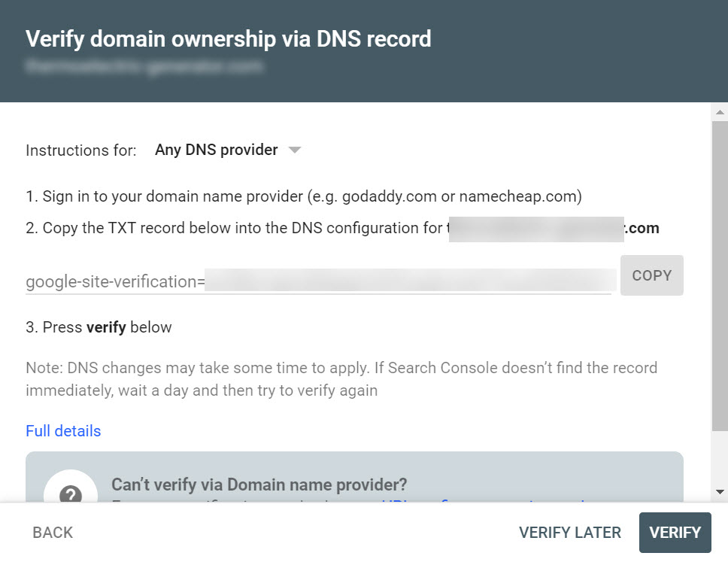The image size is (728, 565).
Task: Click the blurred domain name in the header
Action: (x=144, y=66)
